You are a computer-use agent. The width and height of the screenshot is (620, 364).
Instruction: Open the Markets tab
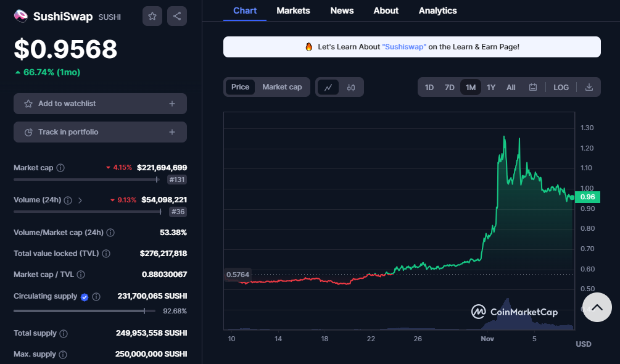(293, 10)
